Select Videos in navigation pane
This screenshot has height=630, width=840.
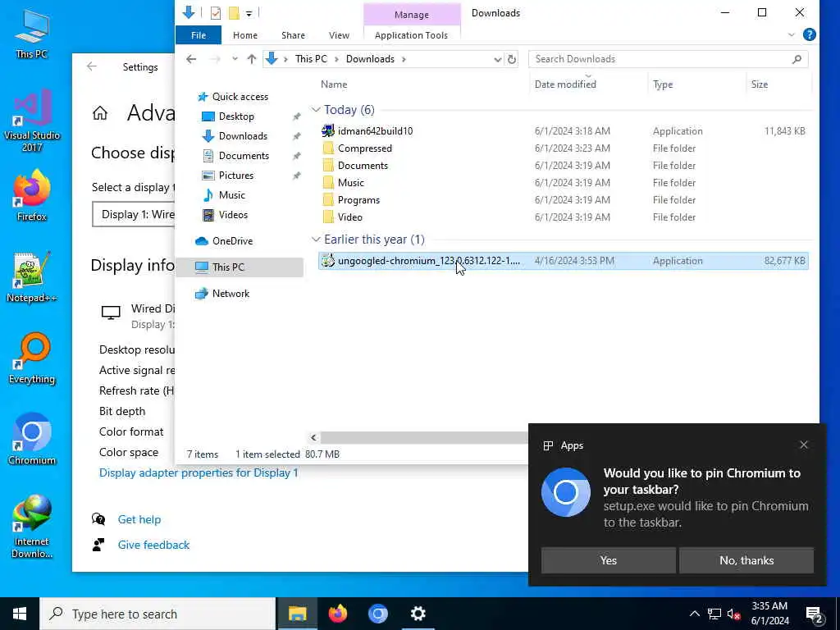point(233,215)
